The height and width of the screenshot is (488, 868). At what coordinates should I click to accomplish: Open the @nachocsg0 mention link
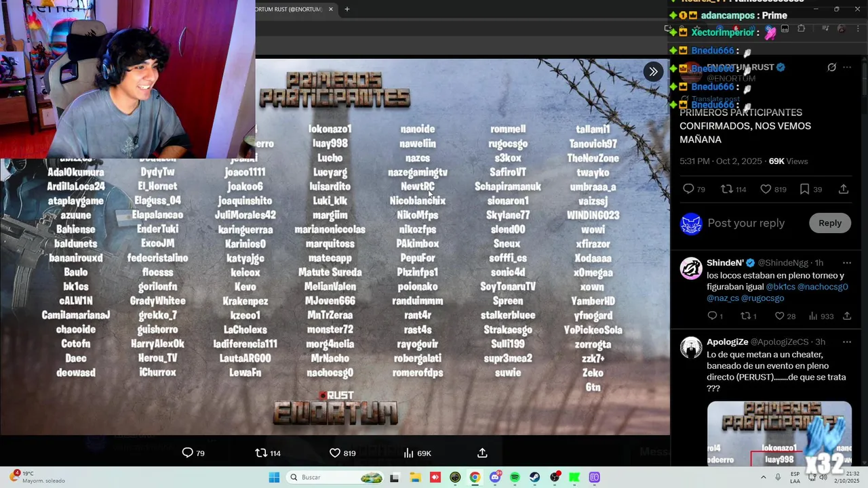[823, 287]
